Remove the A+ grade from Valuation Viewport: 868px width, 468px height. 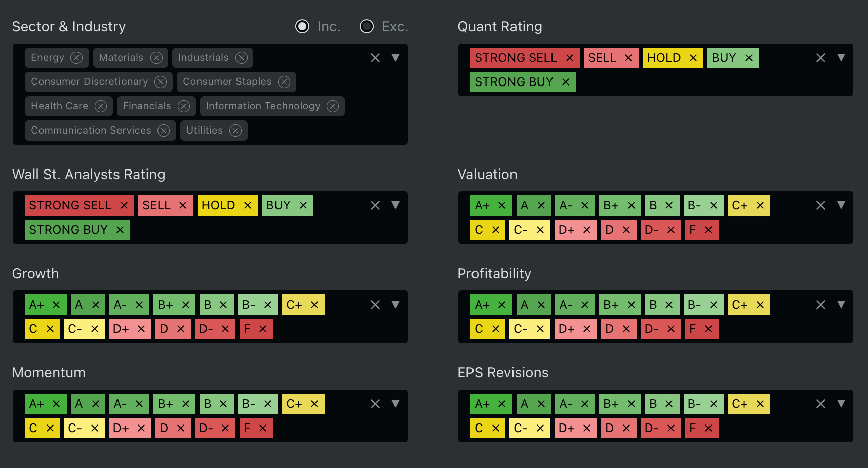[502, 205]
